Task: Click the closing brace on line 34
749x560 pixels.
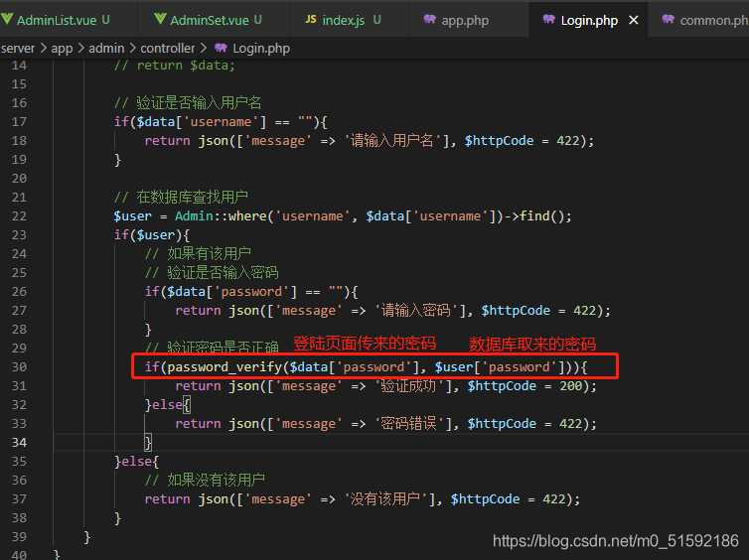Action: click(148, 443)
